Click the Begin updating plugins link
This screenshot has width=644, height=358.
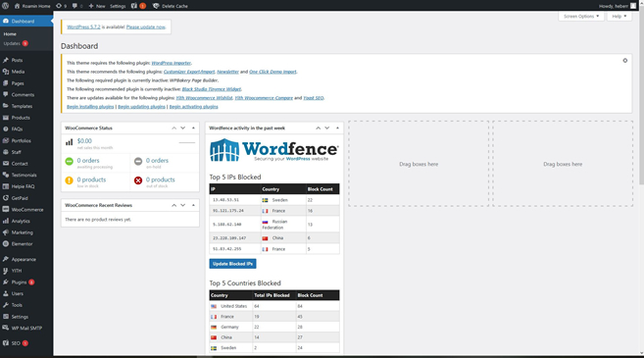click(141, 107)
